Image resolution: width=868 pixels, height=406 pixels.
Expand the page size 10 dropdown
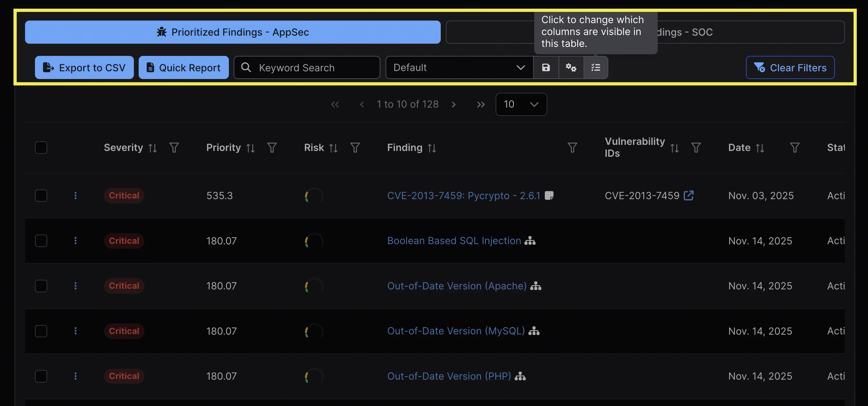point(521,104)
